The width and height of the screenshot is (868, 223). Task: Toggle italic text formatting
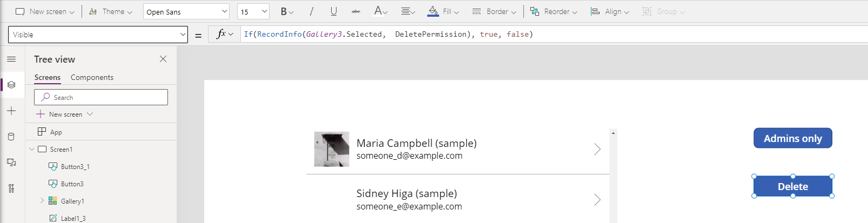coord(311,11)
